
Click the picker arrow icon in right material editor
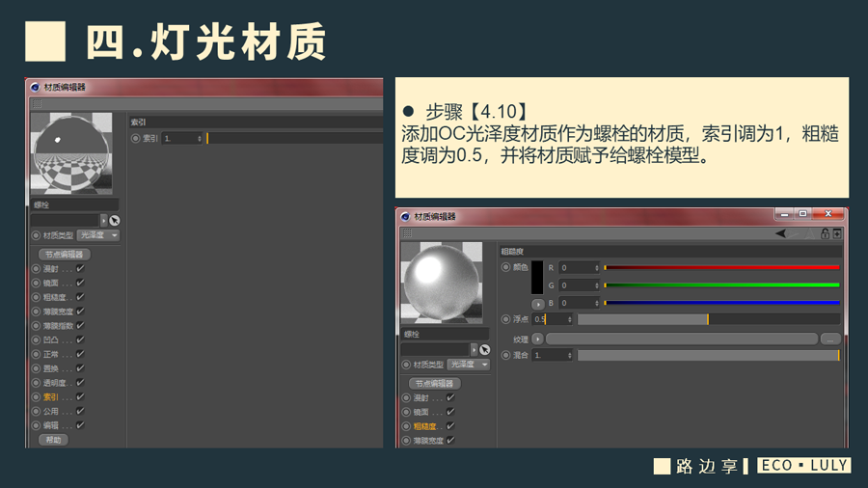[x=485, y=350]
